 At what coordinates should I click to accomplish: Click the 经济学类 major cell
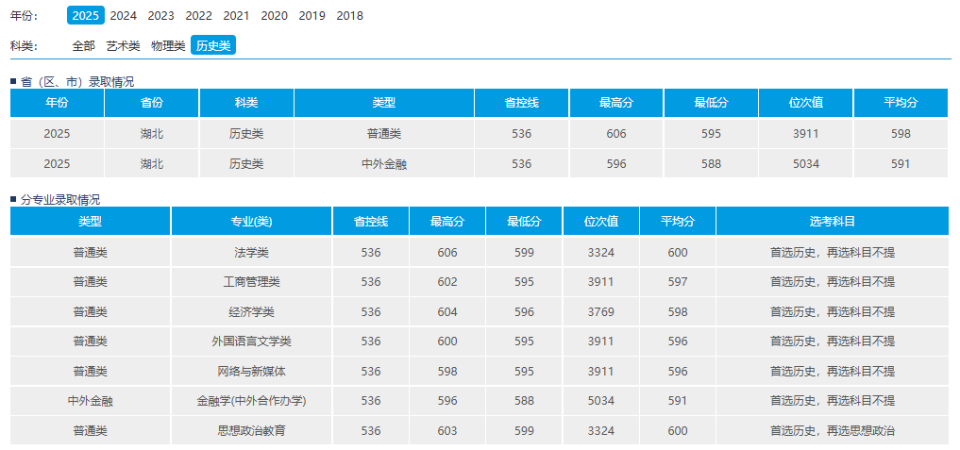[x=252, y=312]
